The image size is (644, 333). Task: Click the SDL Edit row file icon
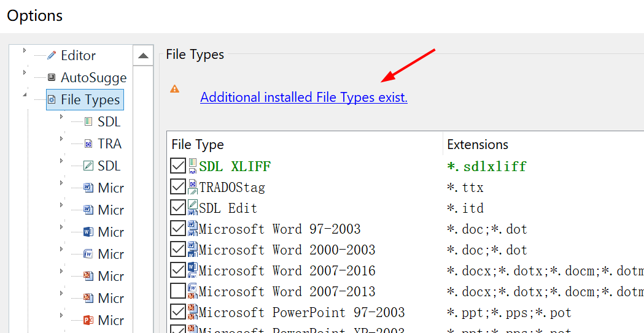(193, 208)
